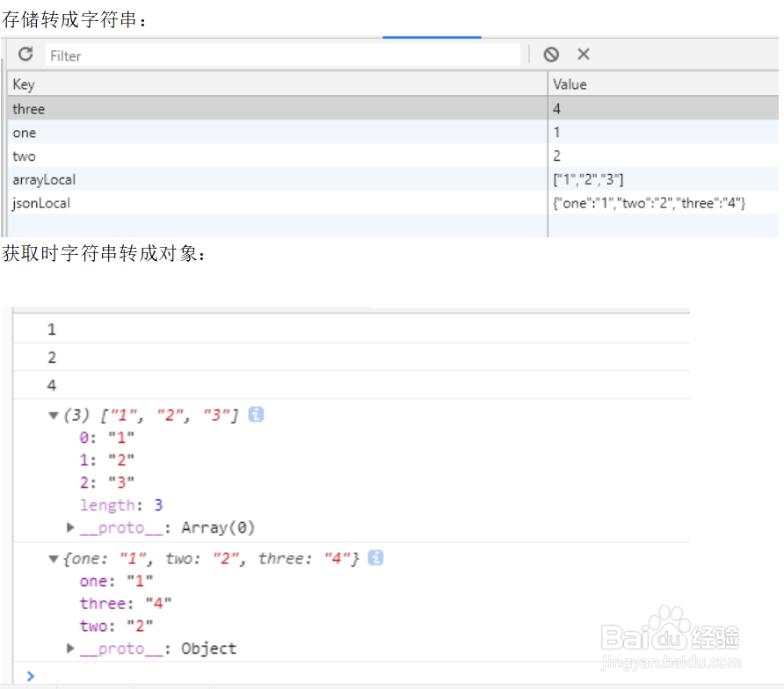784x689 pixels.
Task: Click object property three: "4"
Action: 126,604
